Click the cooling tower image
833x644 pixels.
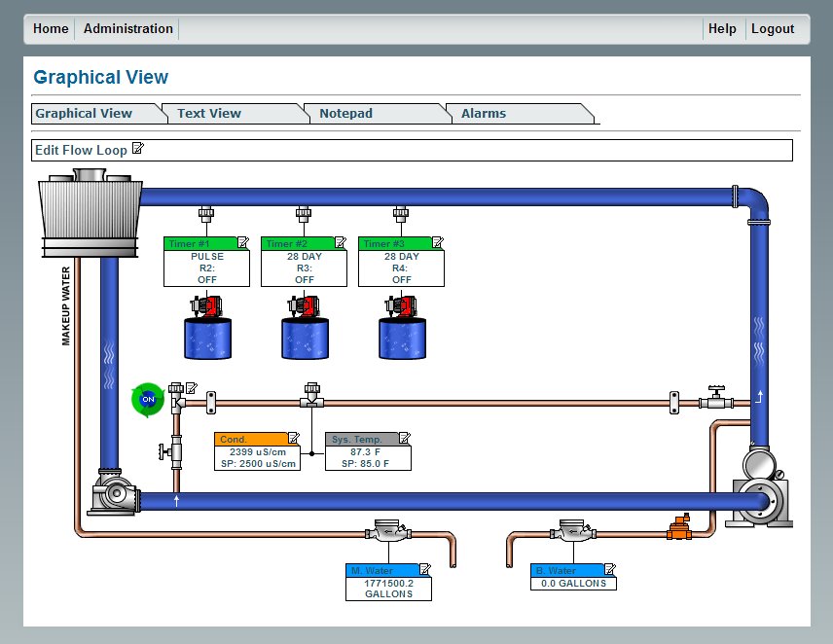coord(91,214)
